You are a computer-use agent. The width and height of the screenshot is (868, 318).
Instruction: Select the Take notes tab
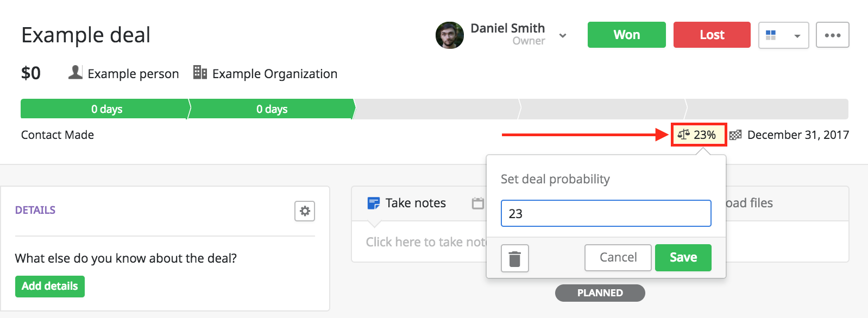pos(407,203)
